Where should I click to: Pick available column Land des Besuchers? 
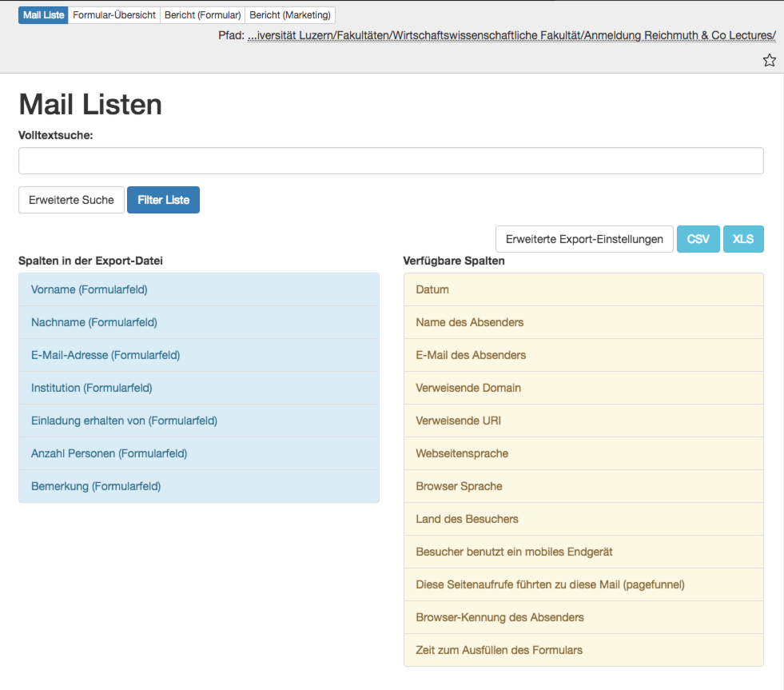pos(583,519)
